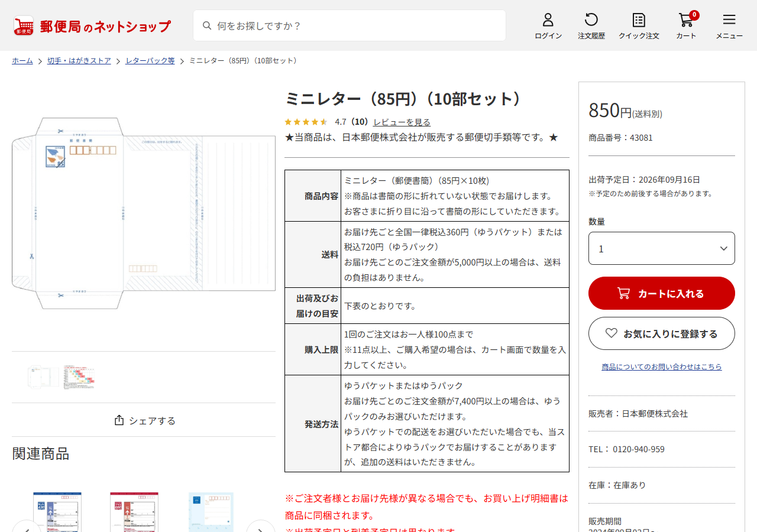Click シェアする share button
The image size is (757, 532).
pos(144,420)
